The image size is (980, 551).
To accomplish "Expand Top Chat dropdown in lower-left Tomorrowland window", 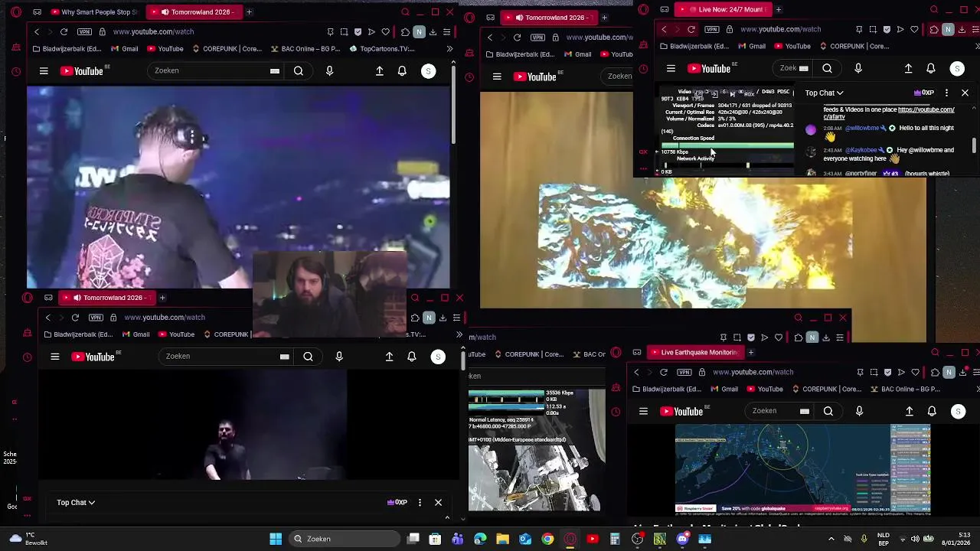I will (76, 502).
